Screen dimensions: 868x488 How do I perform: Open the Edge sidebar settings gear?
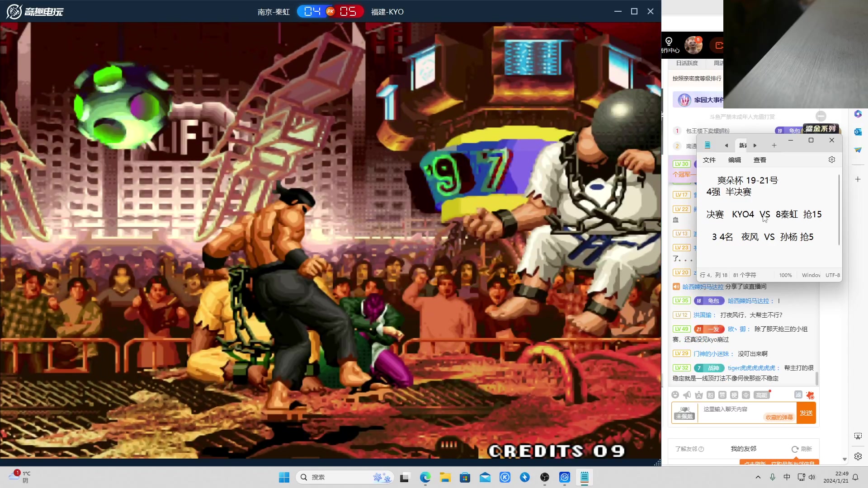click(x=858, y=456)
